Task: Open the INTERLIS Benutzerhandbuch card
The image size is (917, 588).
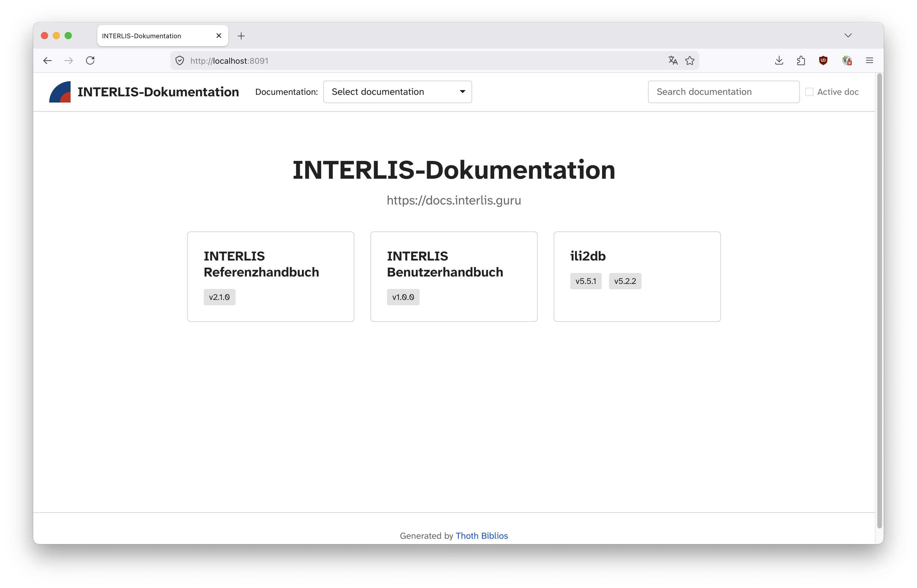Action: [x=454, y=277]
